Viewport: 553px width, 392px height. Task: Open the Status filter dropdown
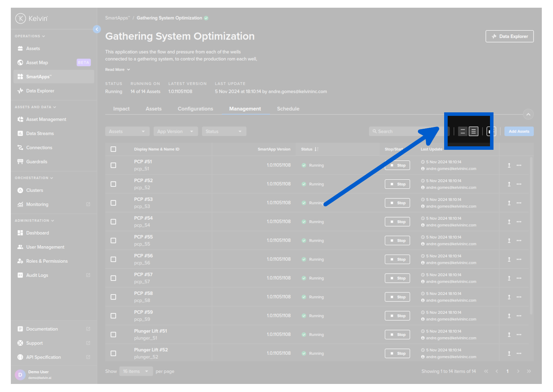point(224,132)
